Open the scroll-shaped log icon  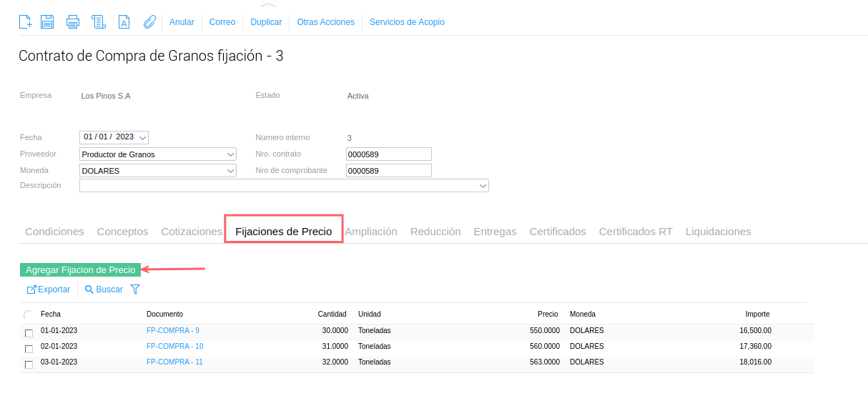(99, 21)
